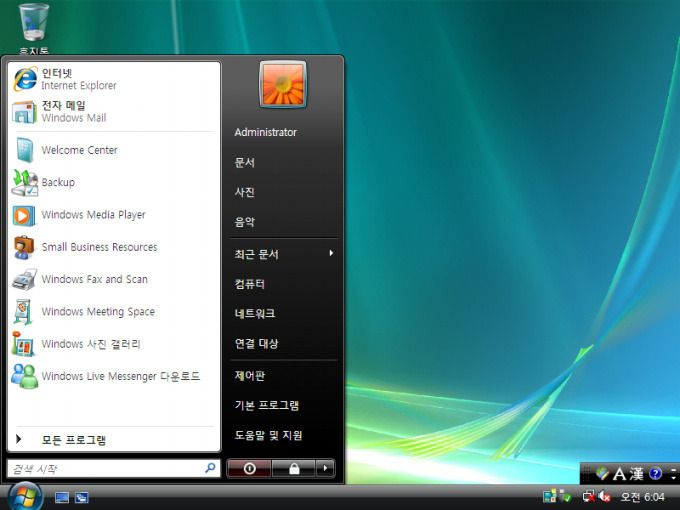Open the Administrator personal folder
Viewport: 680px width, 510px height.
(x=265, y=132)
